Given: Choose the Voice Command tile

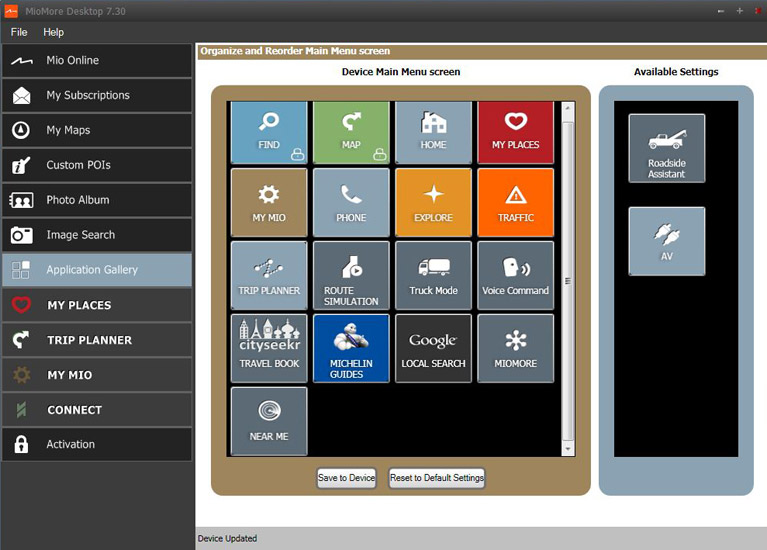Looking at the screenshot, I should (x=516, y=275).
